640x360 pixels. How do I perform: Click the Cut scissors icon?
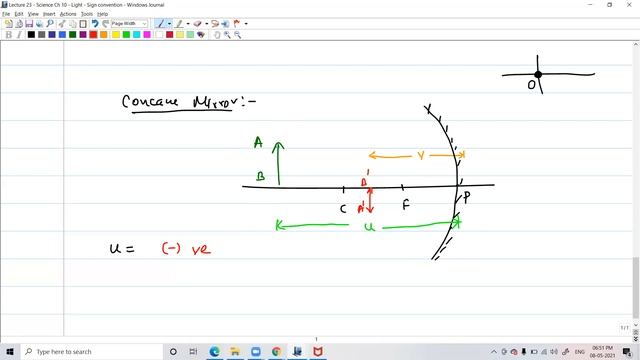tap(62, 24)
